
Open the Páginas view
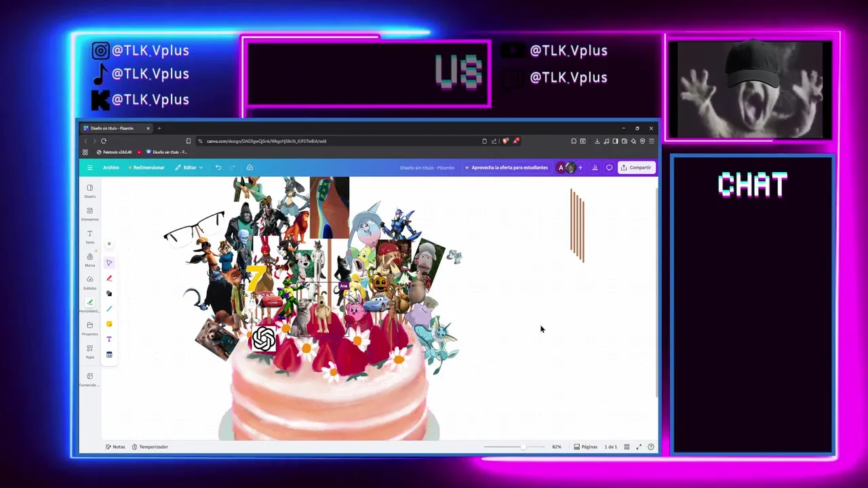click(586, 447)
